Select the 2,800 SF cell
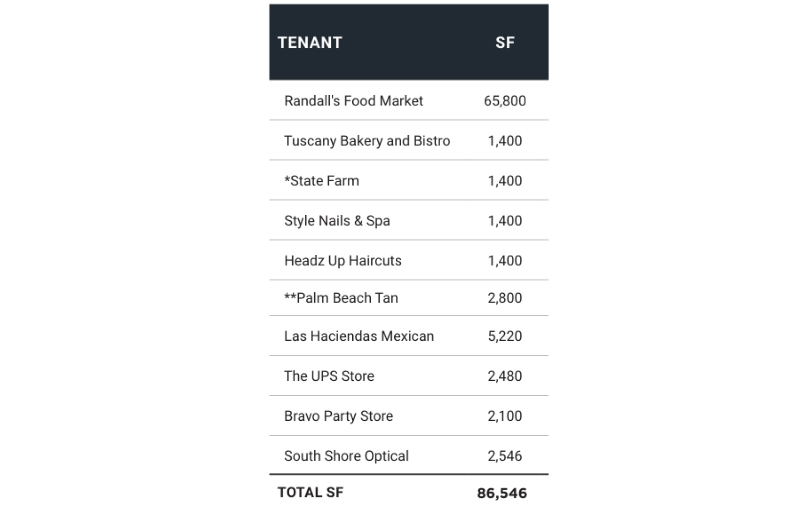Viewport: 812px width, 514px height. [505, 298]
